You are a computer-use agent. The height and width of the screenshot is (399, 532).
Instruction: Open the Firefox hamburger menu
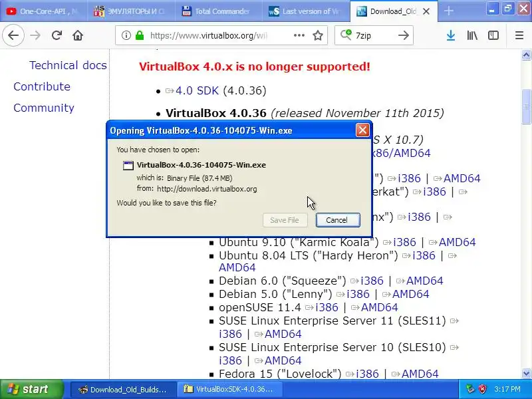(519, 35)
